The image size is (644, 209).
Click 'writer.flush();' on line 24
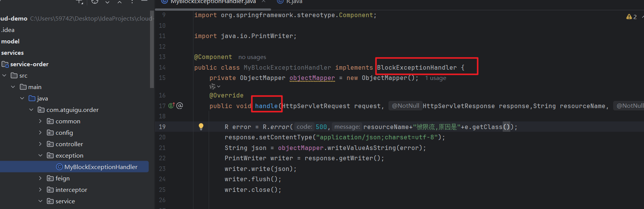253,179
